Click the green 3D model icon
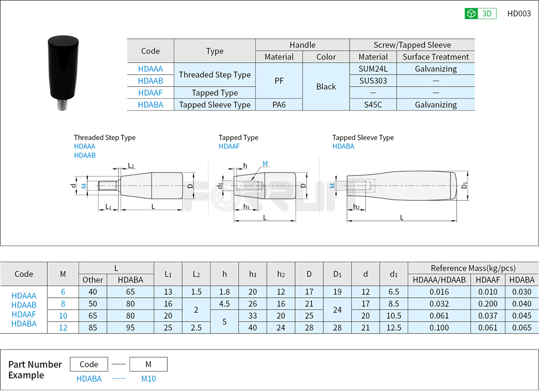Screen dimensions: 539x392 pos(470,13)
